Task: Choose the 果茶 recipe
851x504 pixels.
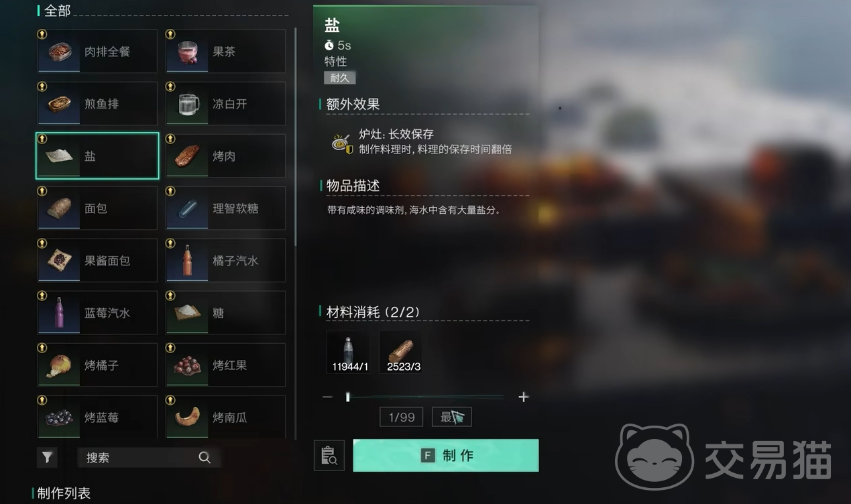Action: tap(226, 51)
